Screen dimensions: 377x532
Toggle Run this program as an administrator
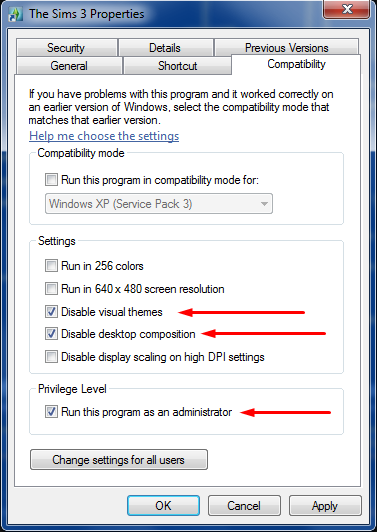(51, 412)
